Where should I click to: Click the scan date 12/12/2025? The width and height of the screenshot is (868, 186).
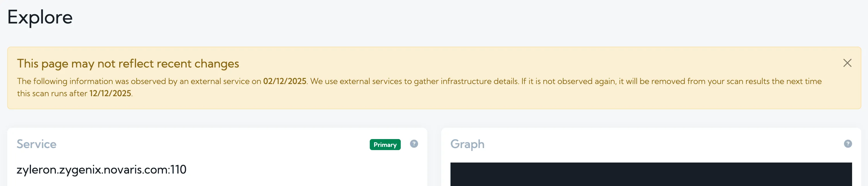click(110, 94)
